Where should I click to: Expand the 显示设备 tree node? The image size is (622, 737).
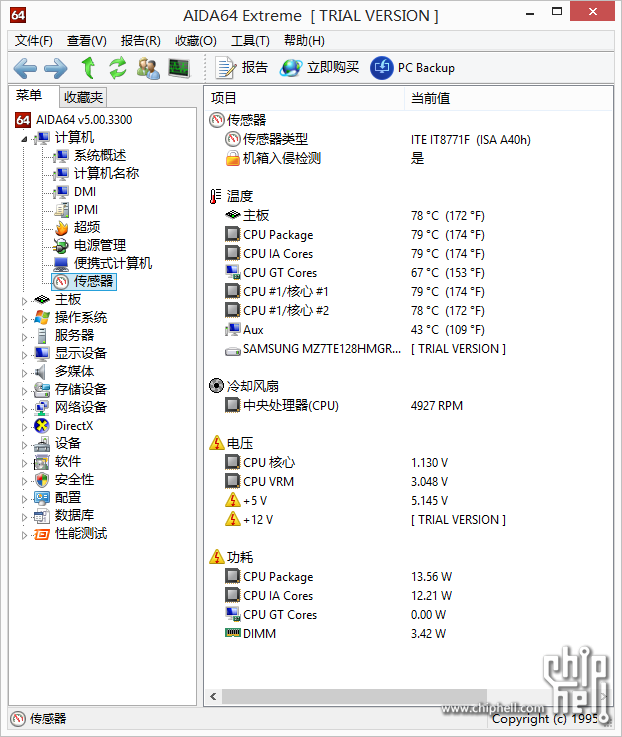coord(24,355)
